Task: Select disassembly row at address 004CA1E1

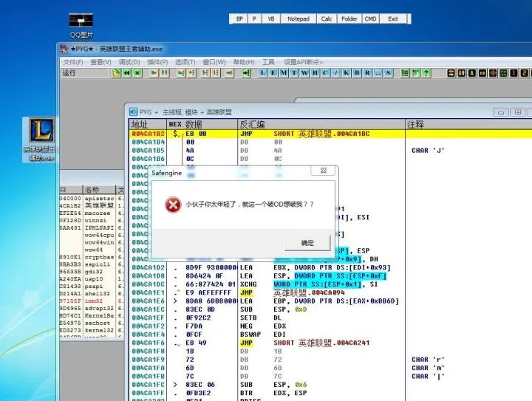Action: coord(330,292)
